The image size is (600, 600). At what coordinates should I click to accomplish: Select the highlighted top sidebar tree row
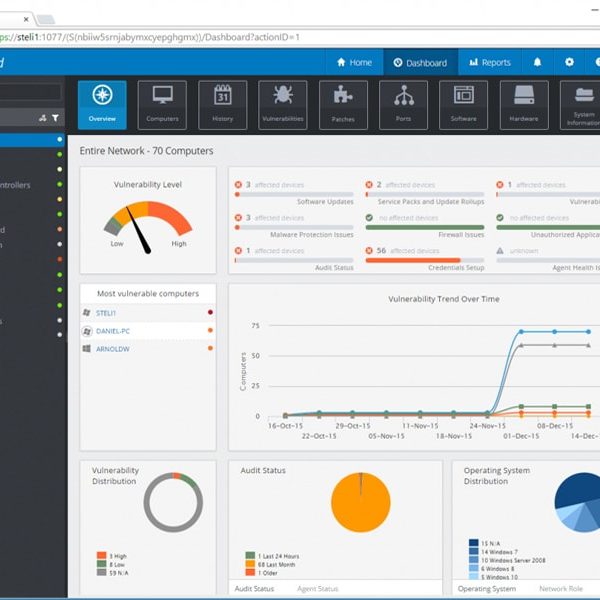pyautogui.click(x=32, y=140)
